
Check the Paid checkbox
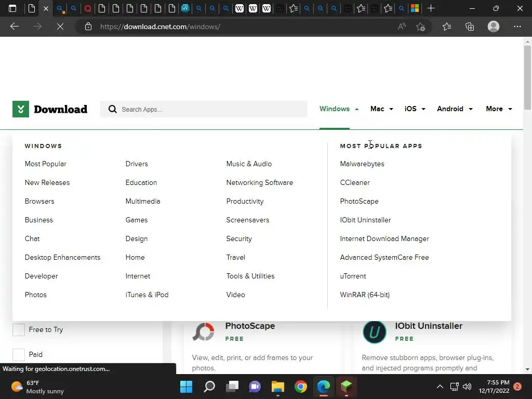point(19,354)
